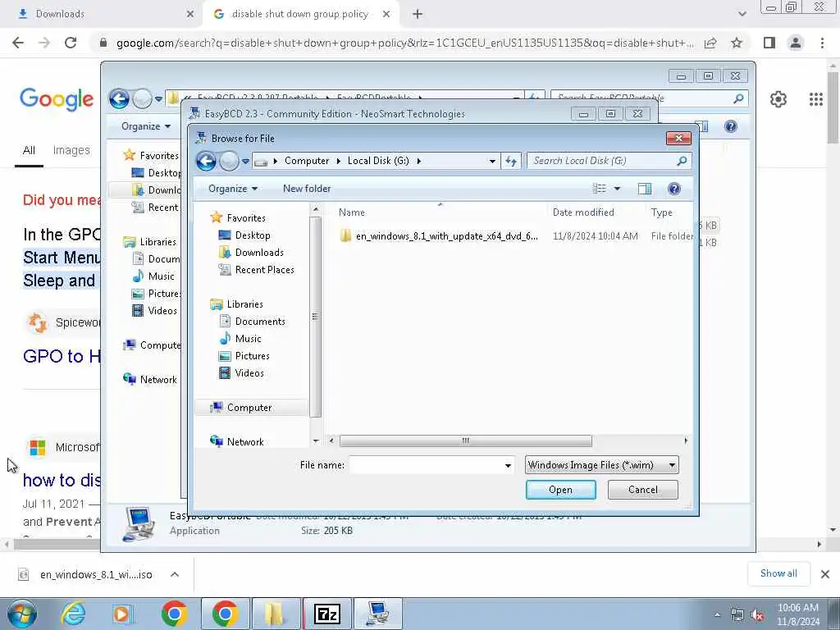Open download options arrow for en_windows_8.1 iso

point(175,574)
